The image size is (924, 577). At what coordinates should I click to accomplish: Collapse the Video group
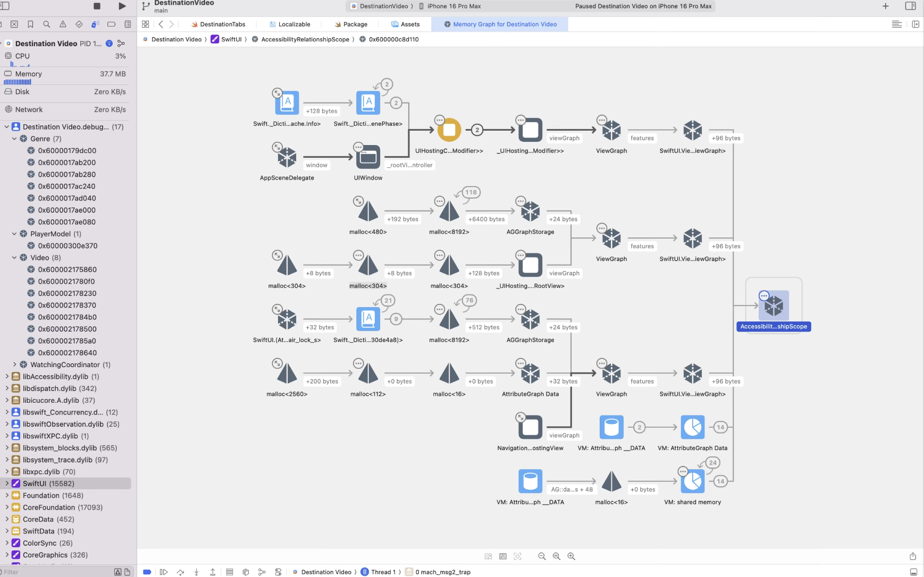14,258
